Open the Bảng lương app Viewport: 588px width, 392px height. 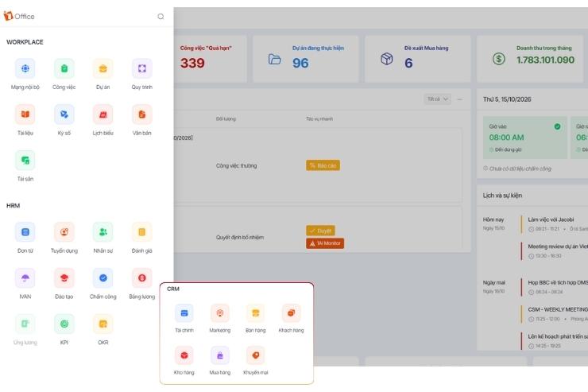142,278
